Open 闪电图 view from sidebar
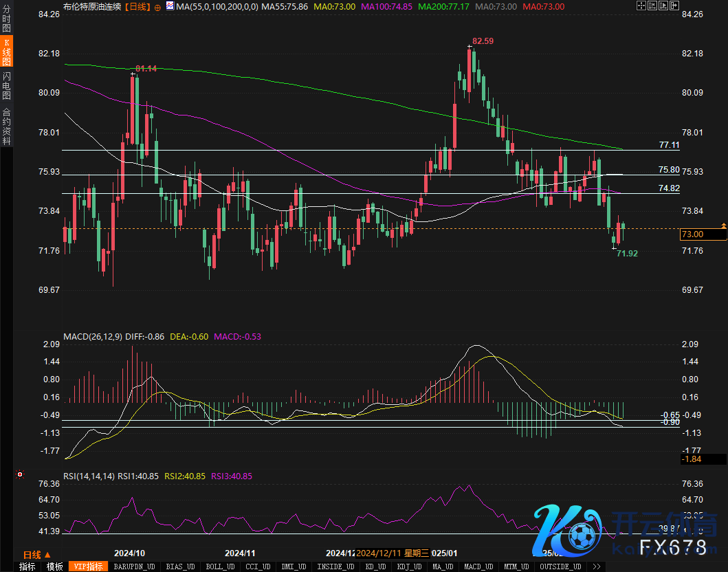This screenshot has width=728, height=572. [x=7, y=87]
